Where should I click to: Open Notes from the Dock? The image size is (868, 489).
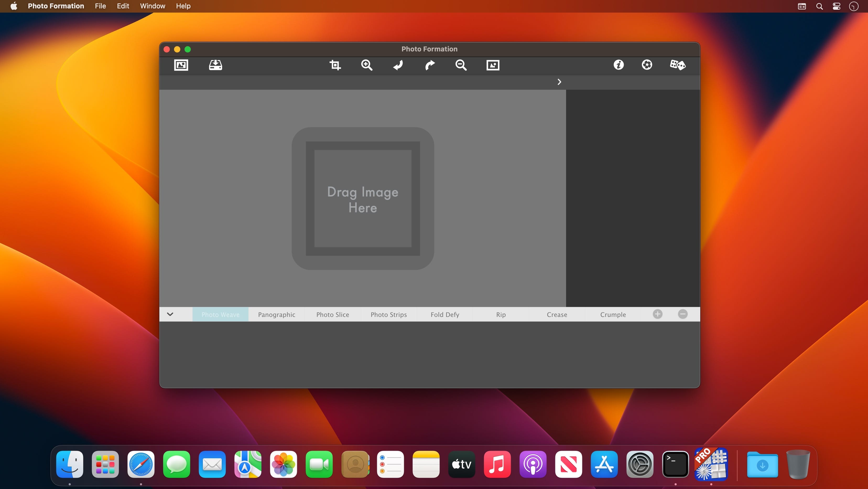click(x=426, y=464)
